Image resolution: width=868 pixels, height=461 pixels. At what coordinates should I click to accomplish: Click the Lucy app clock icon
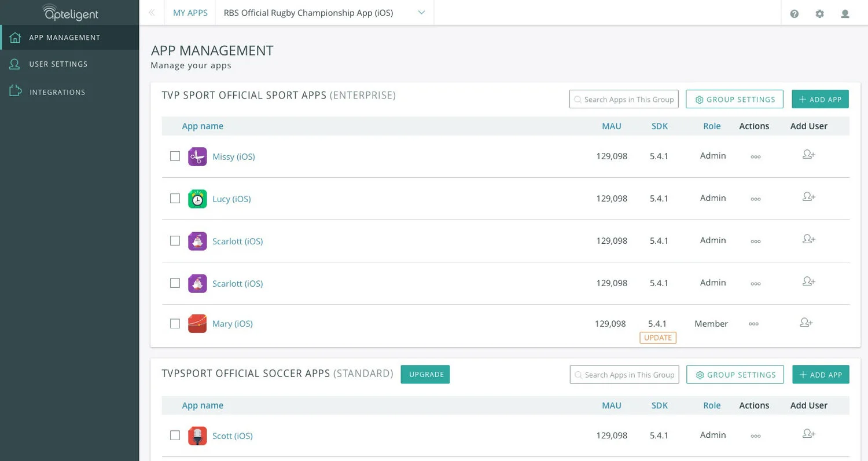(x=197, y=199)
